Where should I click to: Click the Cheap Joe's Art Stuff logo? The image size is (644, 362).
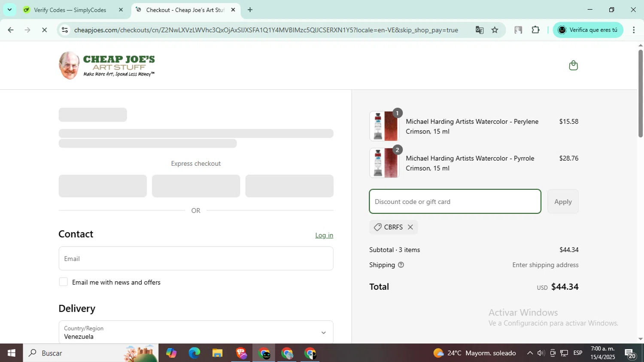107,65
